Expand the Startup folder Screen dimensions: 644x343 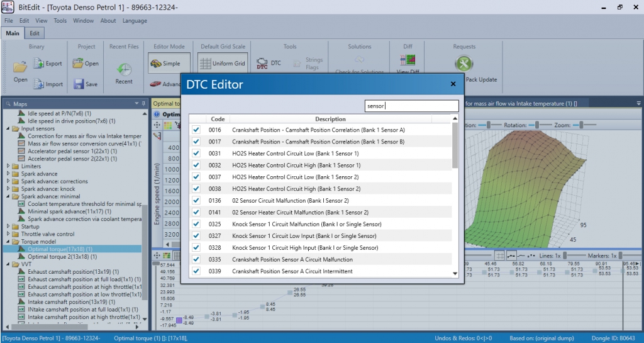click(8, 227)
